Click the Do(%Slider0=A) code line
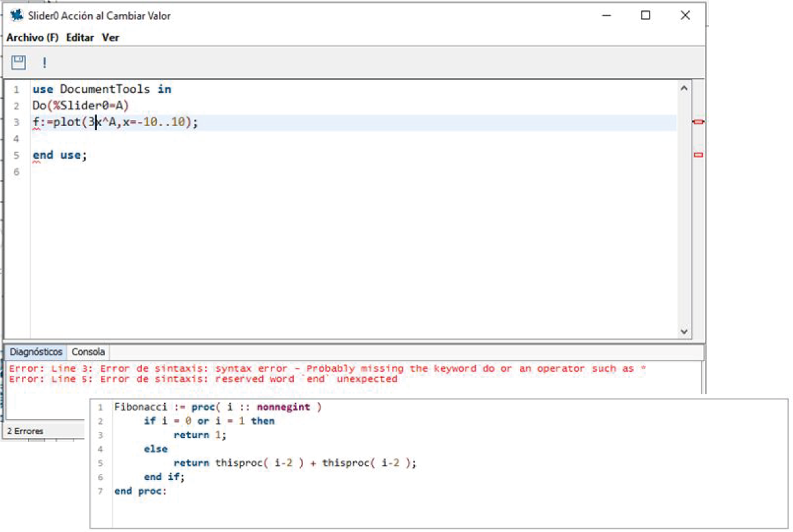793x532 pixels. [x=80, y=105]
